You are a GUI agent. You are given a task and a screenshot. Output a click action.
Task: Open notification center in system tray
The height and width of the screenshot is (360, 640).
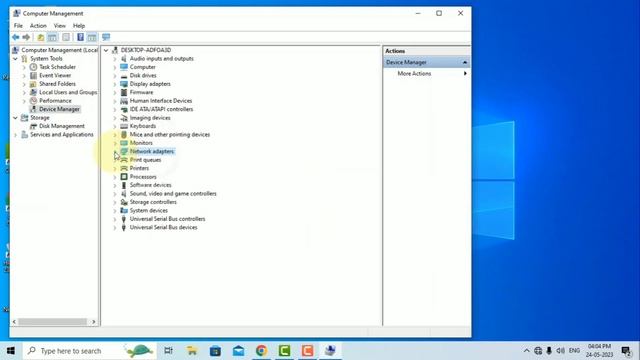pyautogui.click(x=627, y=351)
